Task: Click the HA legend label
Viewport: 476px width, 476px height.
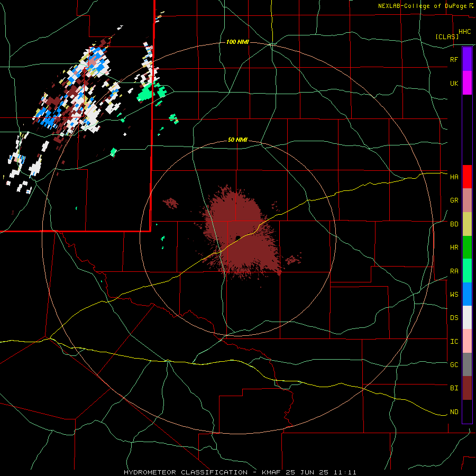Action: click(x=454, y=177)
